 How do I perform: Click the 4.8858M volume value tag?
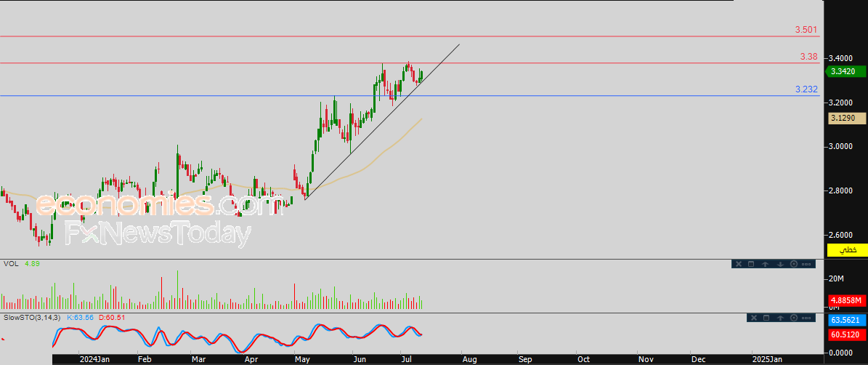846,300
